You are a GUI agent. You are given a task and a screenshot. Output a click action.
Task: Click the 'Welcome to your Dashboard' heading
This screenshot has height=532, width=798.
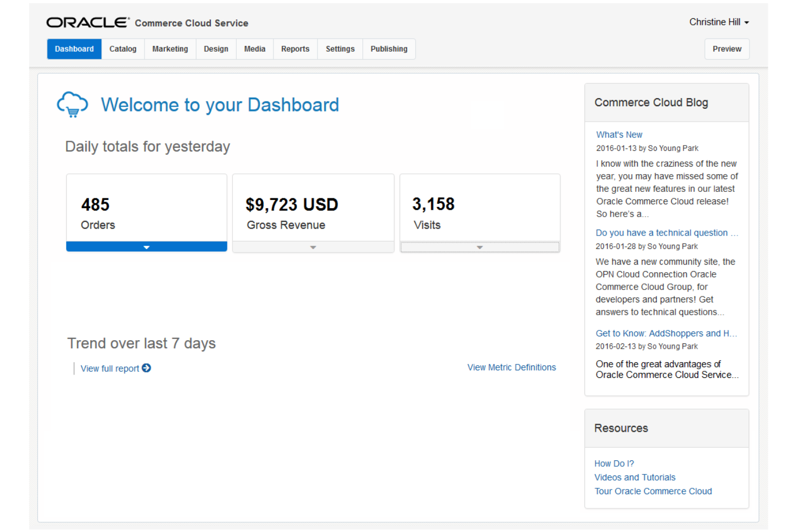pyautogui.click(x=220, y=105)
